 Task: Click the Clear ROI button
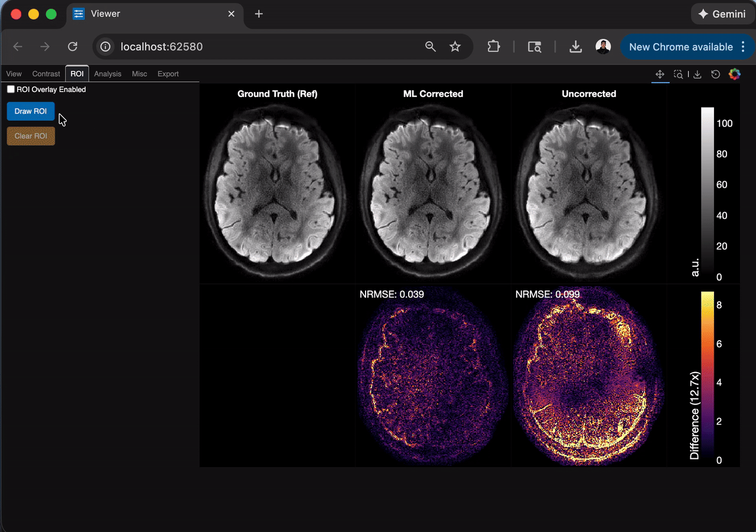(31, 136)
